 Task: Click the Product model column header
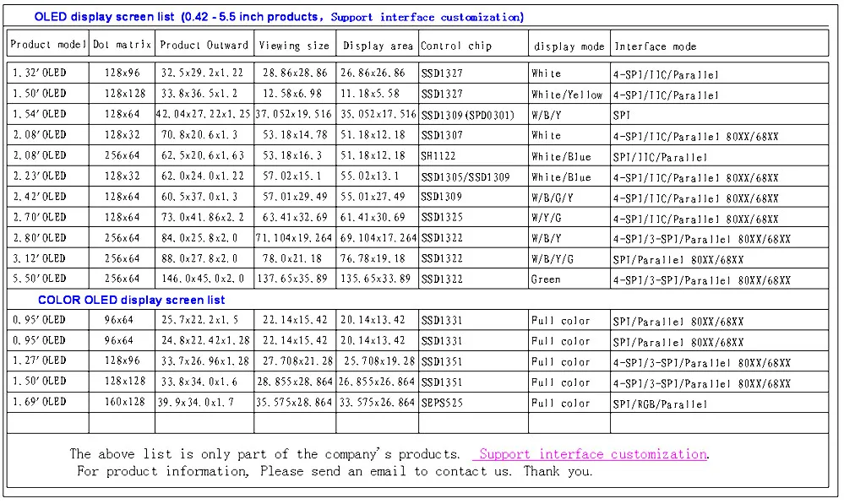pos(48,45)
